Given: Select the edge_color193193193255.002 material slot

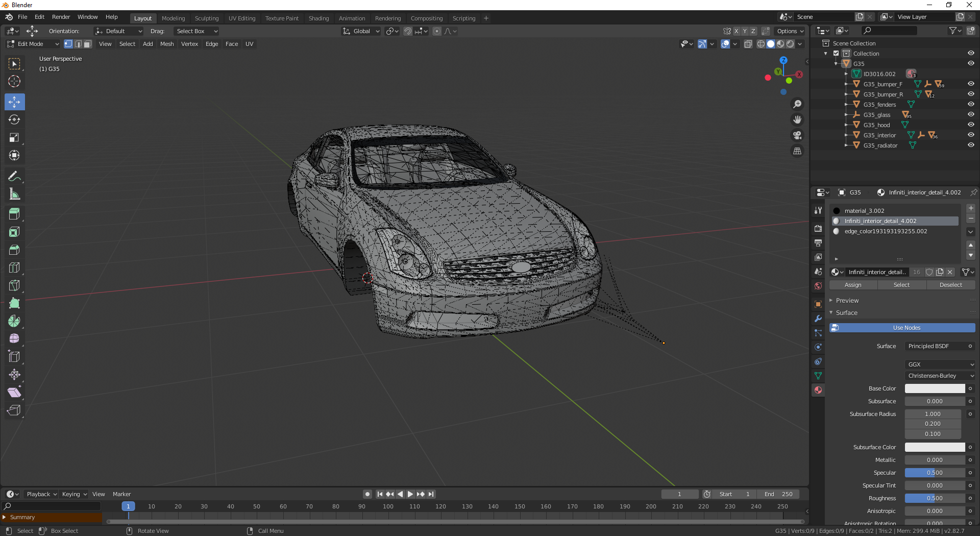Looking at the screenshot, I should [x=886, y=231].
